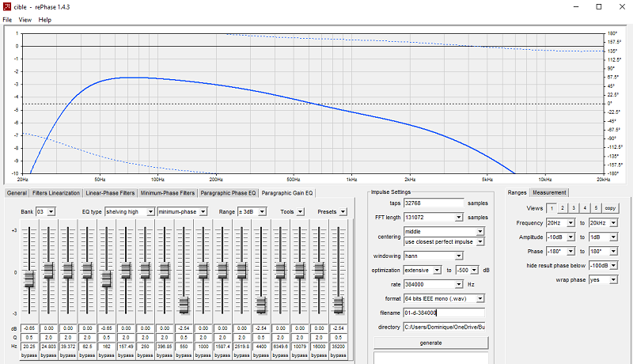Switch to the Filters Linearization tab
The height and width of the screenshot is (364, 633).
[x=56, y=193]
